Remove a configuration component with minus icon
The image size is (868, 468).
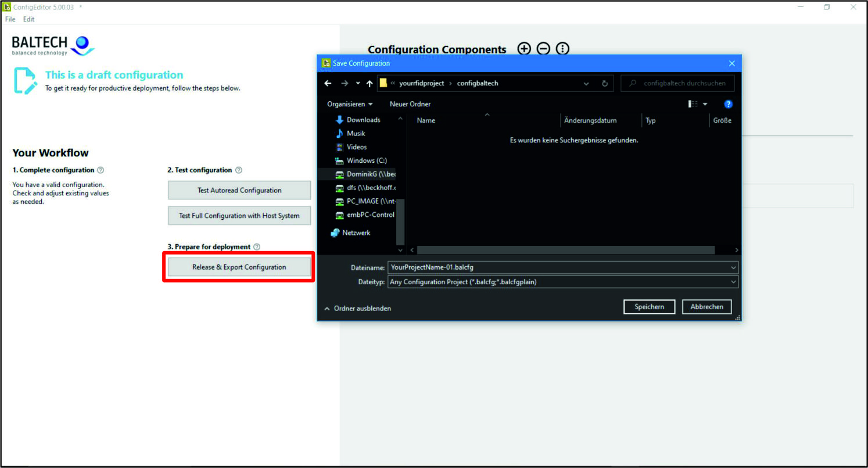pos(543,49)
